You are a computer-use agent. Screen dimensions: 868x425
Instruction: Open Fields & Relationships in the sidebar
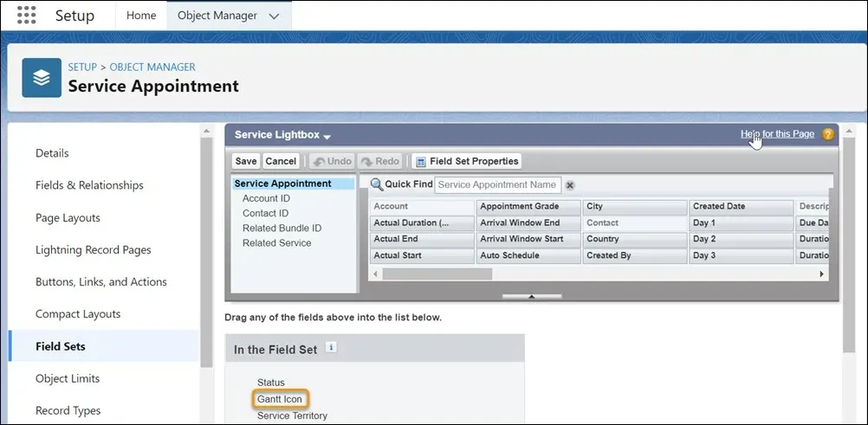click(x=89, y=185)
